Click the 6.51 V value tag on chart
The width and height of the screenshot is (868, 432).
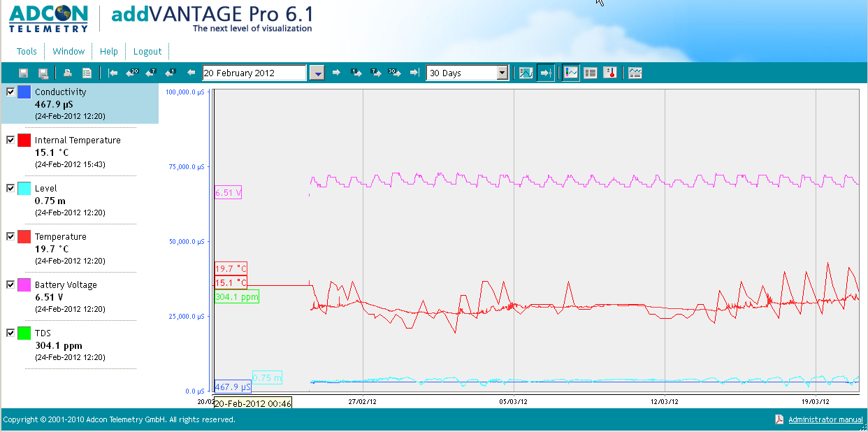click(228, 192)
